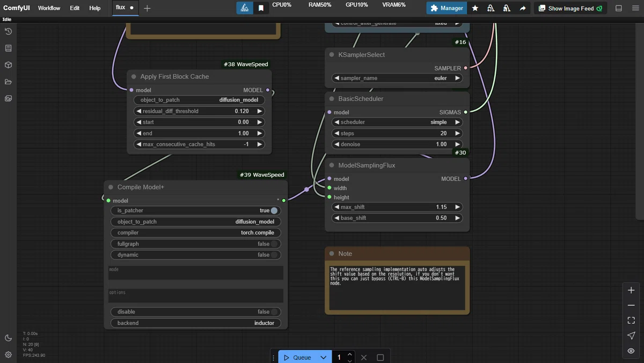Collapse the Note node dot
The width and height of the screenshot is (644, 363).
pos(332,253)
